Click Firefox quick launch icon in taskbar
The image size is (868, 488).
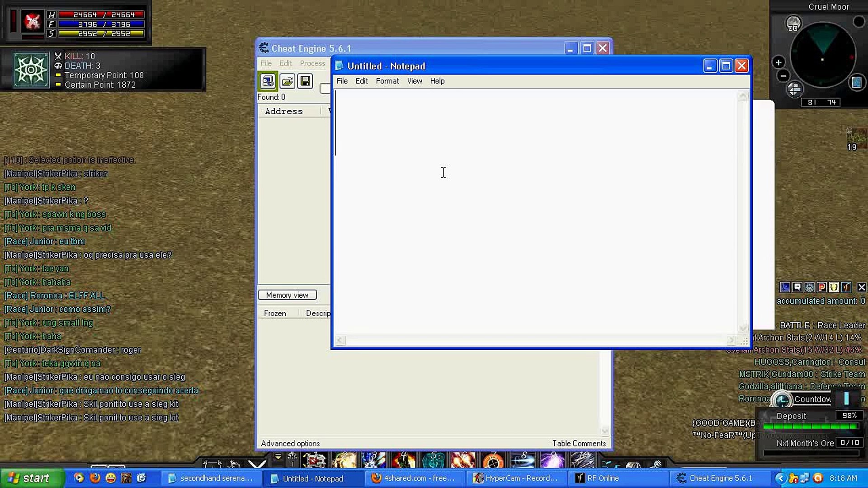(95, 478)
